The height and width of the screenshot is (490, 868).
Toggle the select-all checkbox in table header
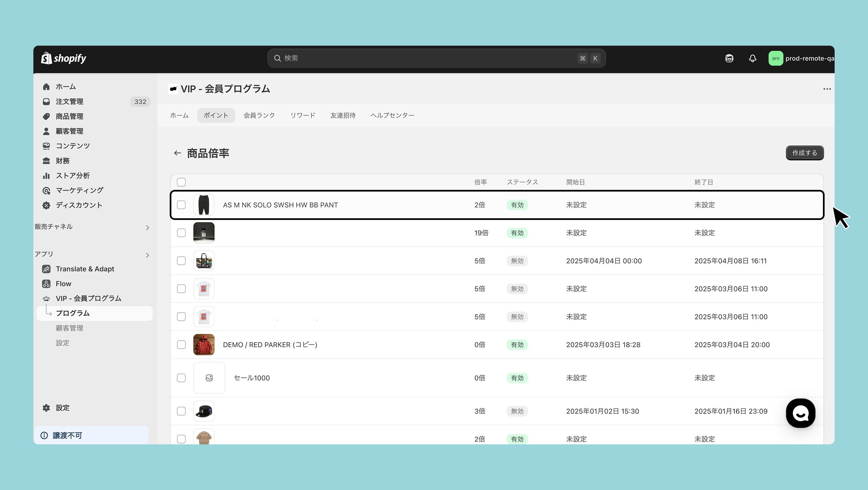181,182
